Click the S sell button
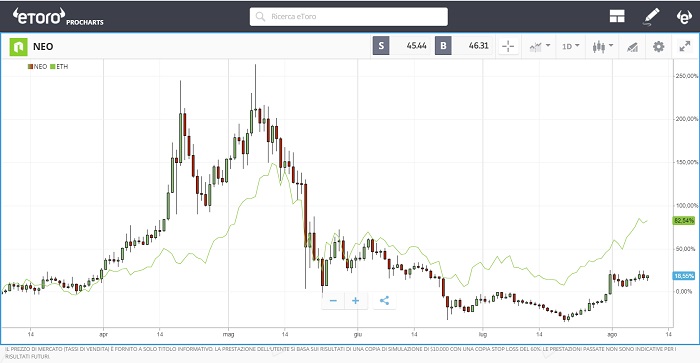This screenshot has width=700, height=363. point(381,46)
